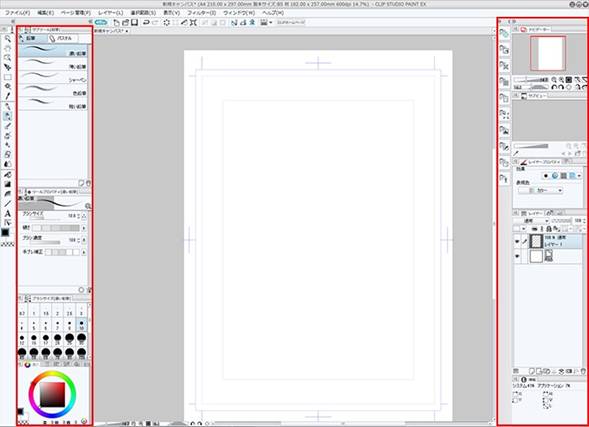The width and height of the screenshot is (589, 427).
Task: Click the Save icon in command bar
Action: [134, 23]
